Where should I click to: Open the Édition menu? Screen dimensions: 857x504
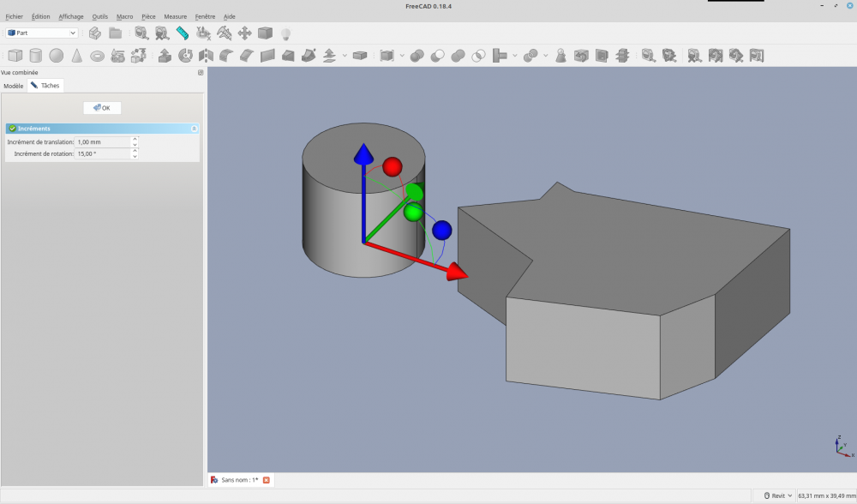pyautogui.click(x=40, y=16)
